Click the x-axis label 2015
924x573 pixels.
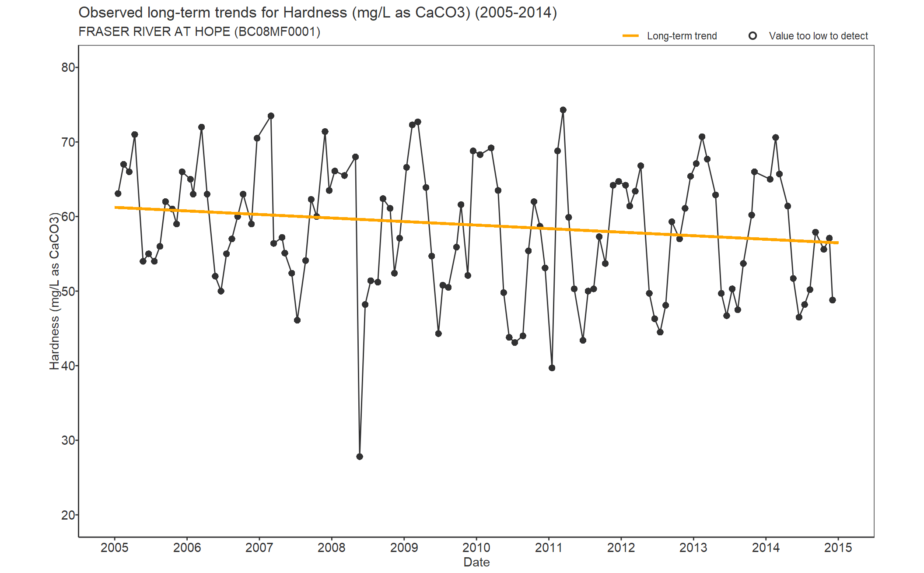coord(838,548)
